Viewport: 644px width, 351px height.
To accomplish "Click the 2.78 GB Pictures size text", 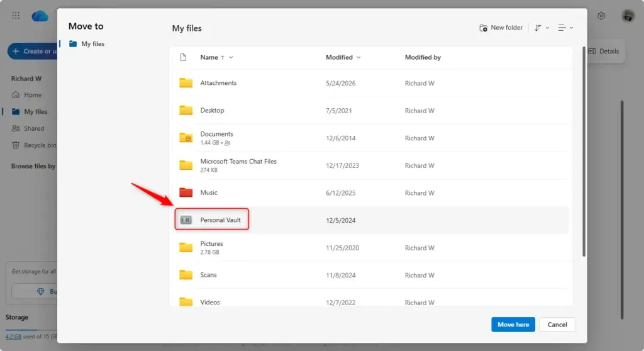I will pos(209,252).
